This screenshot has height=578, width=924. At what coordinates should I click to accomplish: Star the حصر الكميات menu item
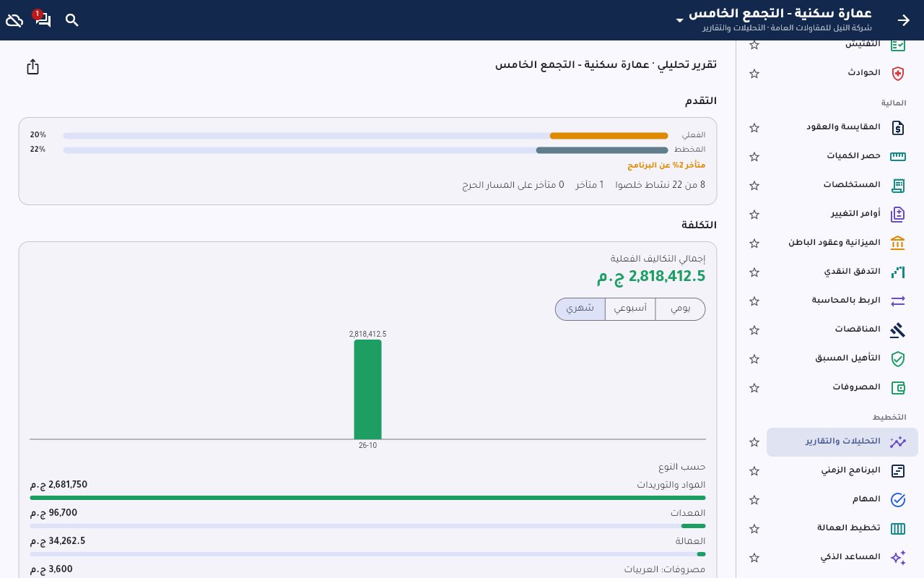[754, 157]
